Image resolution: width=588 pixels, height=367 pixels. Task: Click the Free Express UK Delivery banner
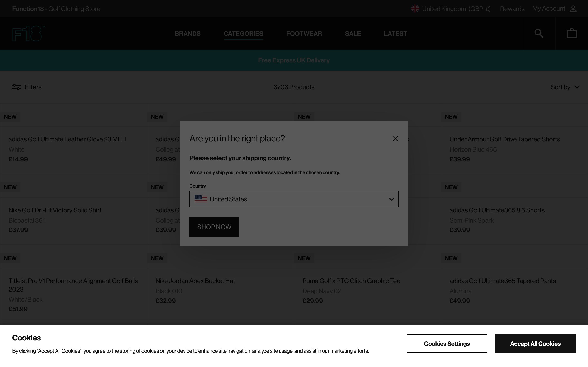294,60
